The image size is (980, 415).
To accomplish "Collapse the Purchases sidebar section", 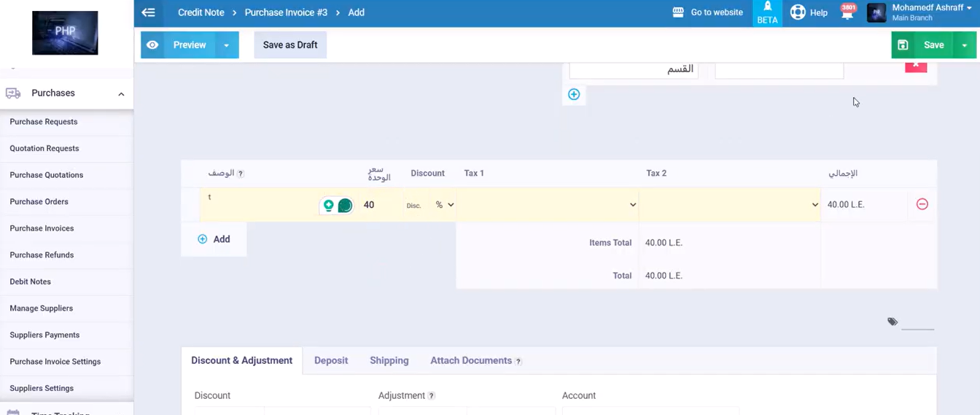I will coord(121,93).
